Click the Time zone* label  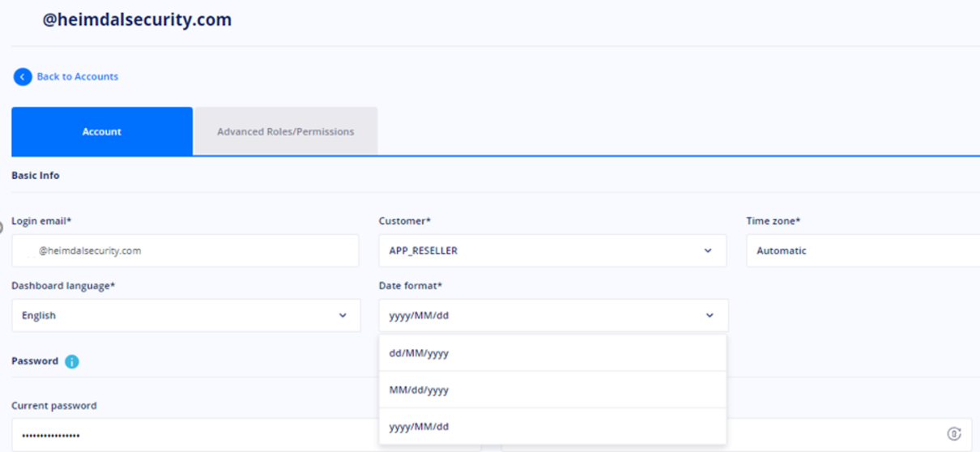coord(773,220)
